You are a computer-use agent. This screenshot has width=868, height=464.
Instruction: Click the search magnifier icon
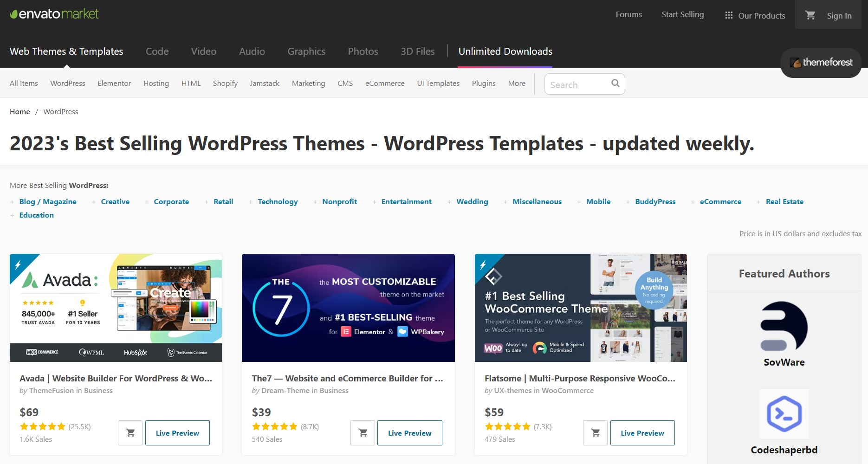[x=615, y=84]
